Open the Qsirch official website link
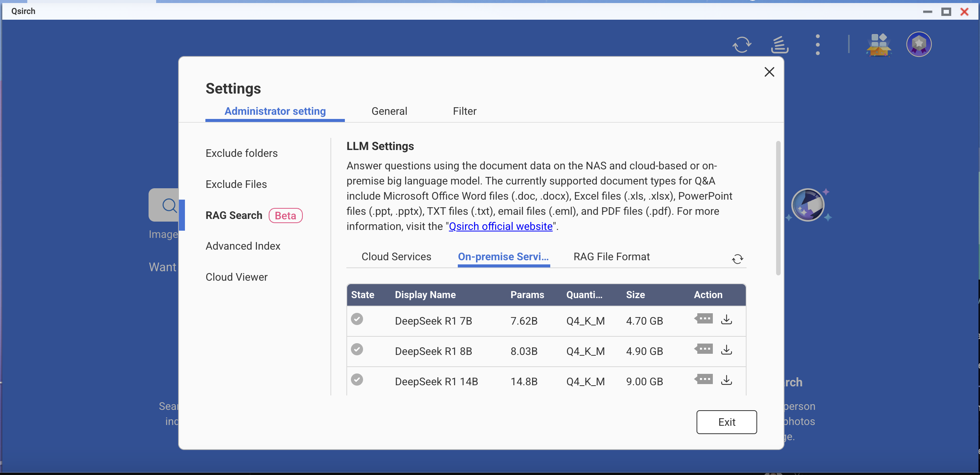Viewport: 980px width, 475px height. tap(500, 226)
